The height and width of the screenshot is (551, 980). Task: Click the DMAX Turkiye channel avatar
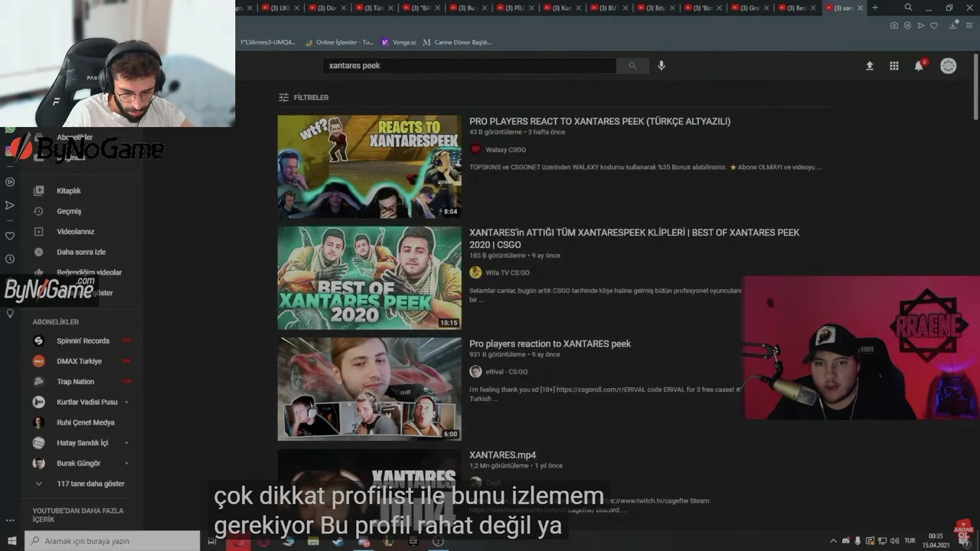39,361
